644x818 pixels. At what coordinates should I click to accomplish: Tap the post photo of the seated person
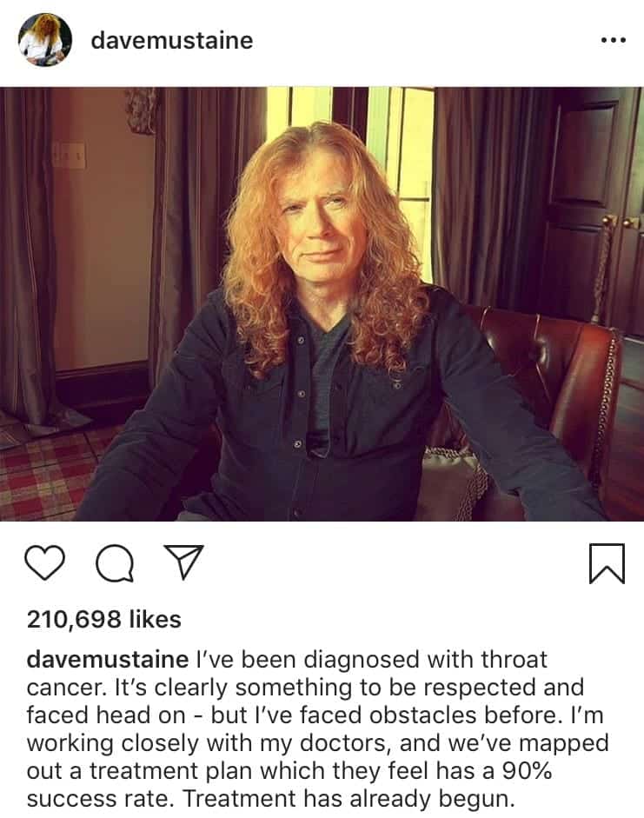pyautogui.click(x=322, y=303)
